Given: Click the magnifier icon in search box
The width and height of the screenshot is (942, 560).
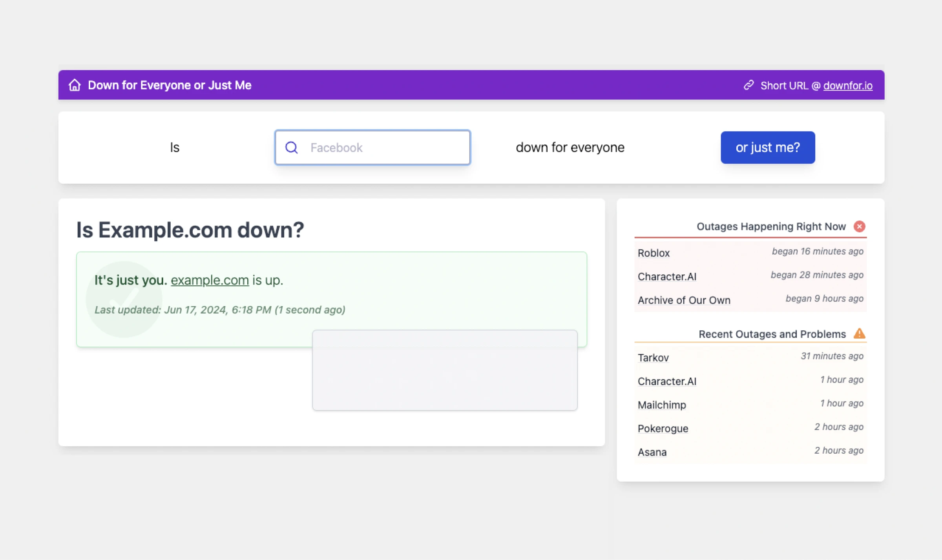Looking at the screenshot, I should click(291, 148).
